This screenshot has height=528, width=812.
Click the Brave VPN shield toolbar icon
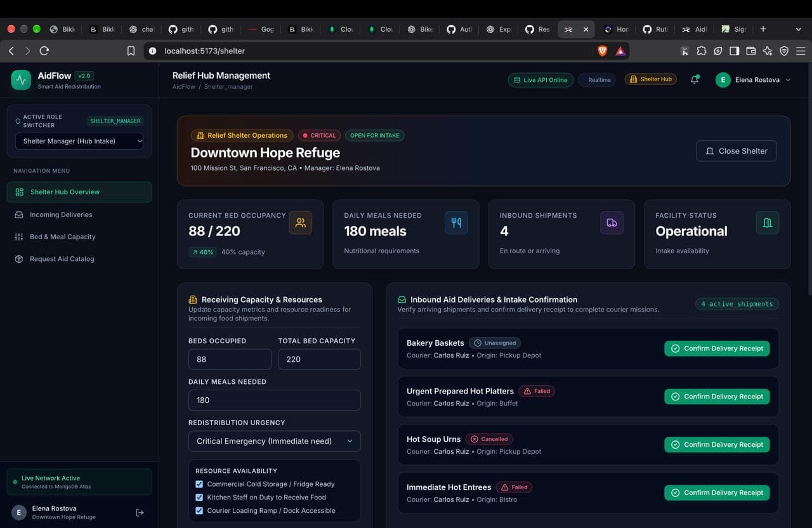click(x=784, y=51)
